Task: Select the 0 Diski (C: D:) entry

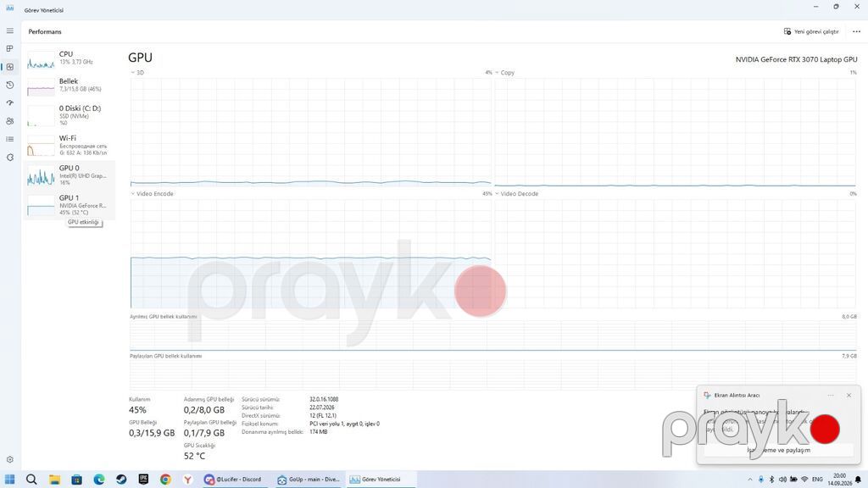Action: pos(70,115)
